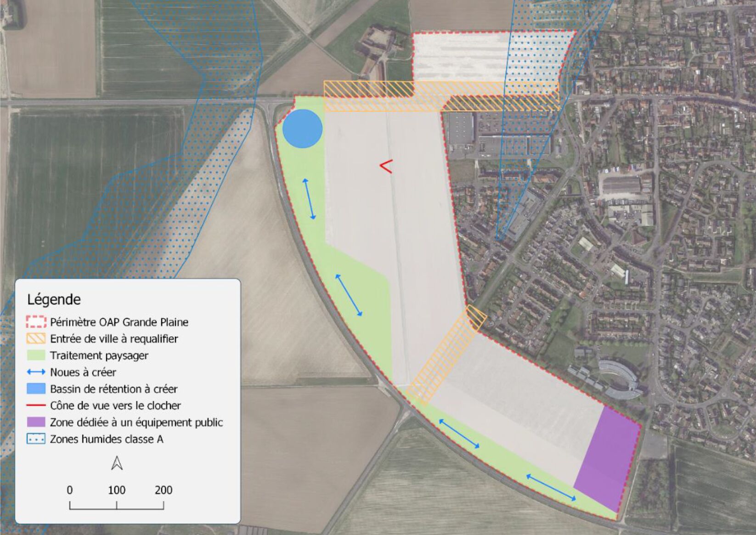Click the north arrow symbol in the legend
The width and height of the screenshot is (756, 535).
(117, 463)
